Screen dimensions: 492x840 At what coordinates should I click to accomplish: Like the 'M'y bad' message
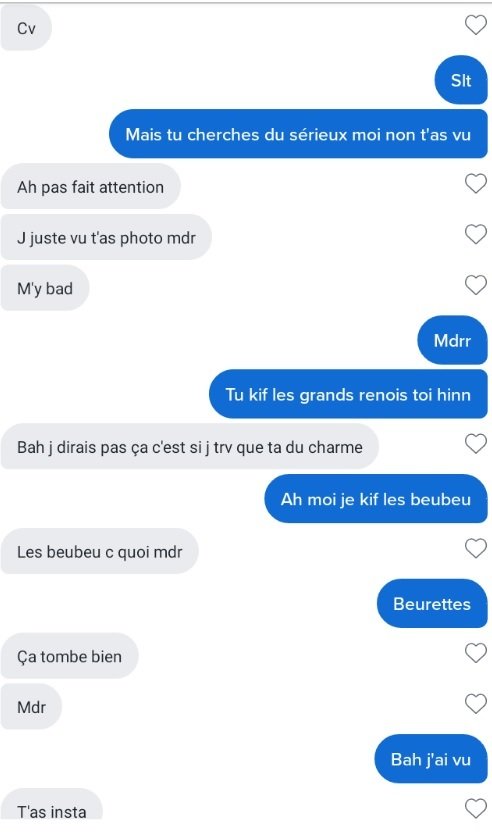pos(475,285)
